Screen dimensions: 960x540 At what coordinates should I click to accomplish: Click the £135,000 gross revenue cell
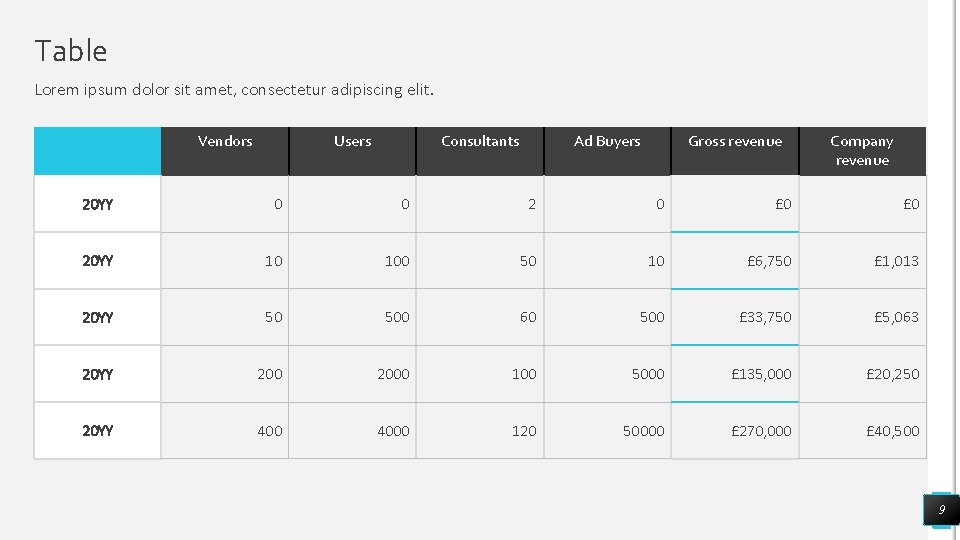(x=761, y=374)
